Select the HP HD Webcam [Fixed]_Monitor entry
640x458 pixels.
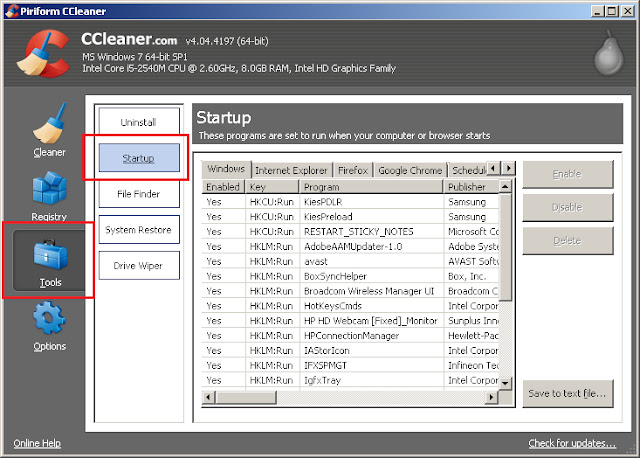pyautogui.click(x=351, y=321)
